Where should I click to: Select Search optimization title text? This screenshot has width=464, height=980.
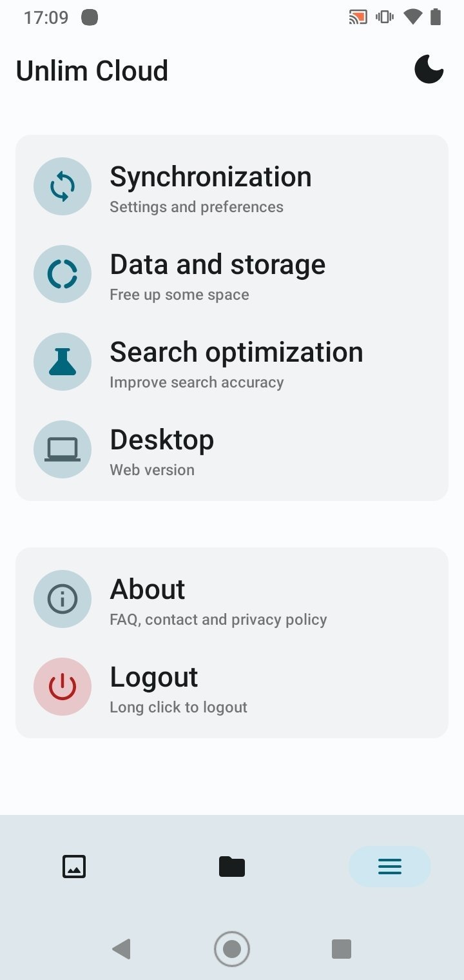coord(237,353)
